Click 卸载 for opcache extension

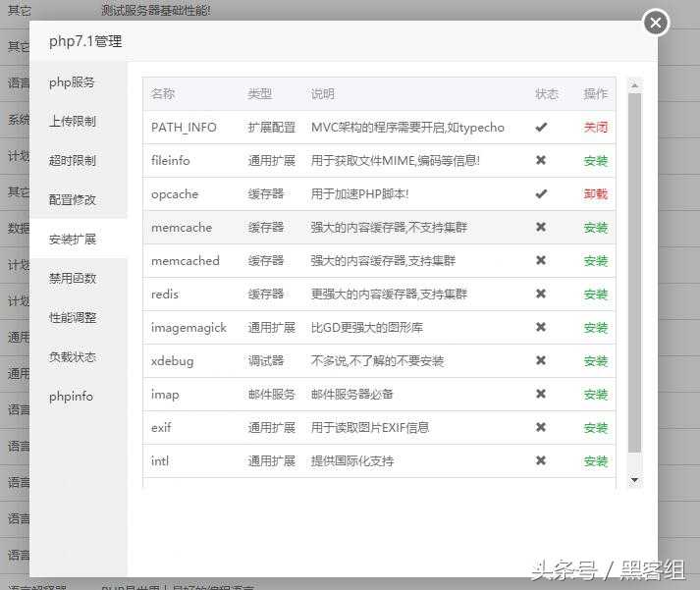point(596,194)
